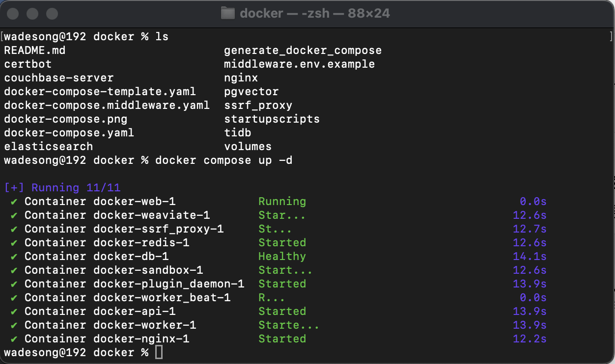Viewport: 615px width, 364px height.
Task: Click the checkmark beside docker-nginx-1
Action: point(14,339)
